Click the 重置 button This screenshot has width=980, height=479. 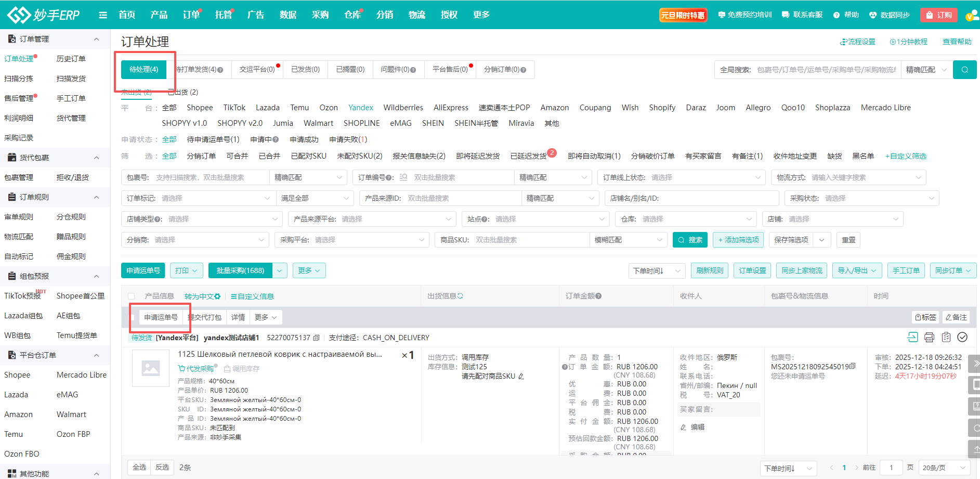click(848, 240)
